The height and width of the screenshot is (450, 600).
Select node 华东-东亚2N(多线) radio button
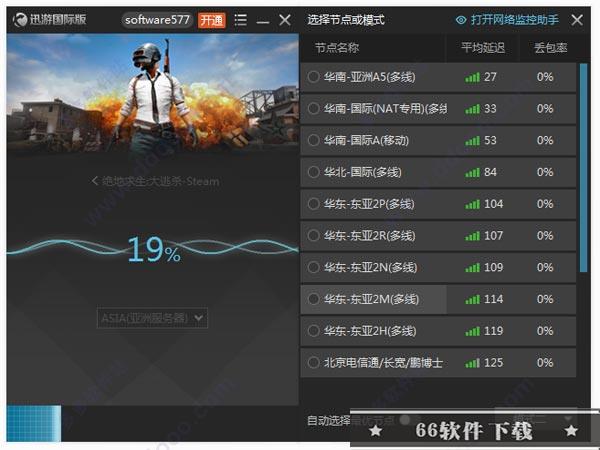[x=313, y=267]
